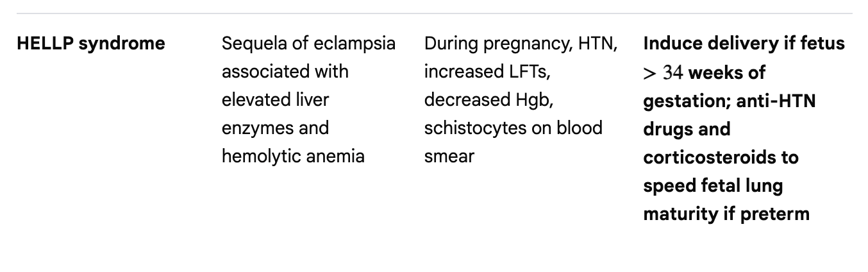The image size is (868, 272).
Task: Click the bold "corticosteroids to" line
Action: coord(721,157)
